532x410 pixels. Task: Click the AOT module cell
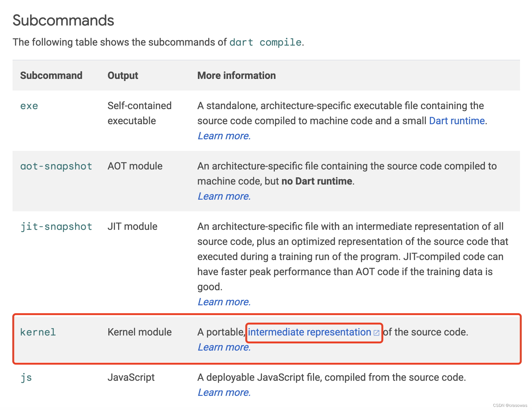tap(135, 166)
